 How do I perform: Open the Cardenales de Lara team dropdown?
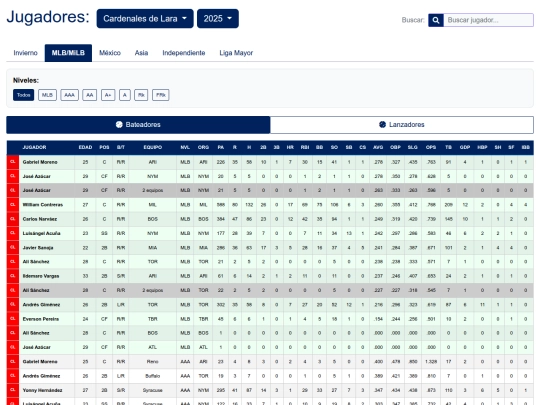click(x=145, y=19)
